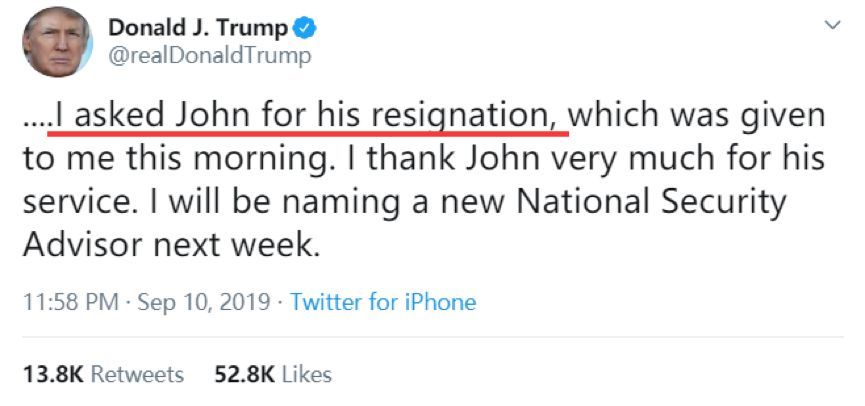Click Donald J. Trump's profile picture
The height and width of the screenshot is (406, 865).
[x=58, y=41]
